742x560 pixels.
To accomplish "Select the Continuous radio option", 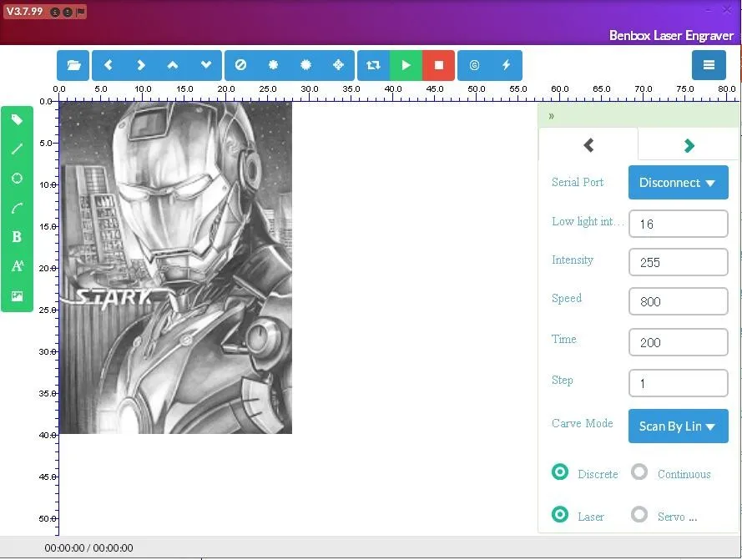I will tap(639, 472).
